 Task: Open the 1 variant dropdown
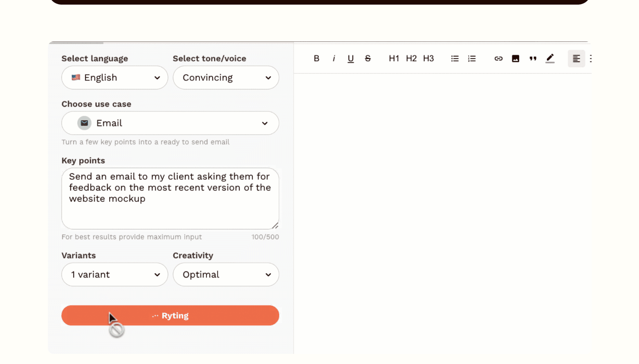115,275
